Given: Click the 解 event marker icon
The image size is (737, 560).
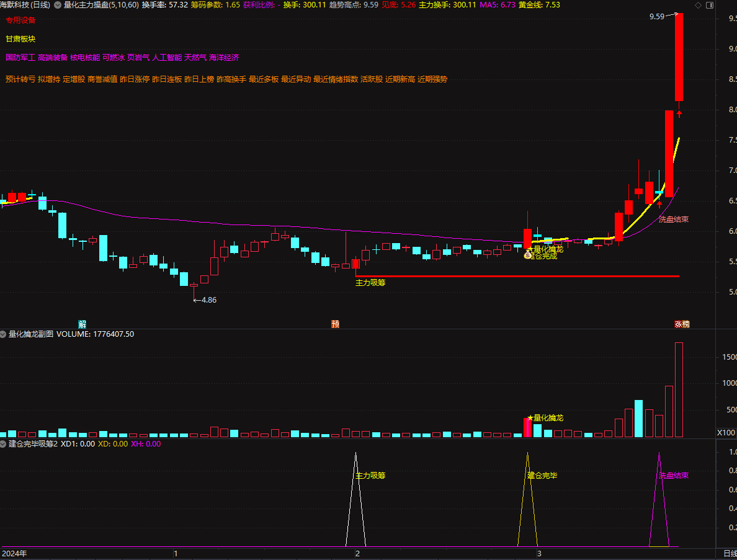Looking at the screenshot, I should (x=82, y=324).
